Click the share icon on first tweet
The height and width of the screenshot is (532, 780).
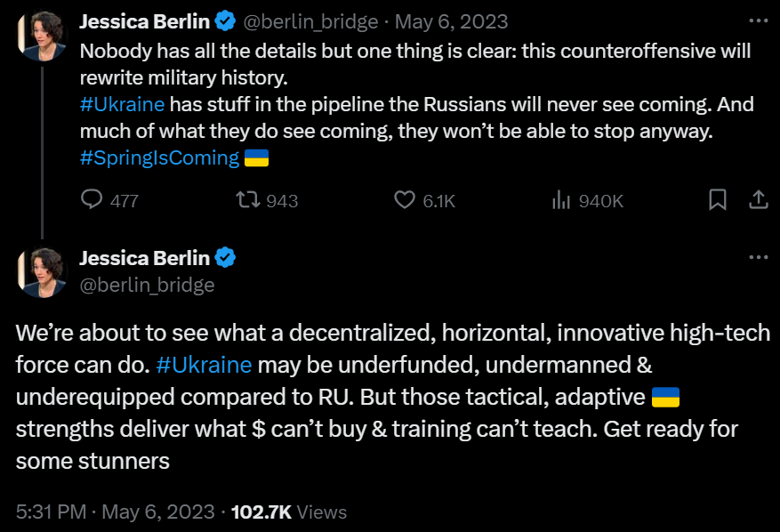758,200
